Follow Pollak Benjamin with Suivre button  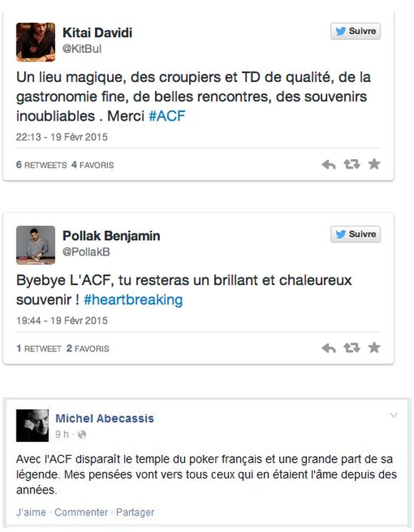[355, 234]
